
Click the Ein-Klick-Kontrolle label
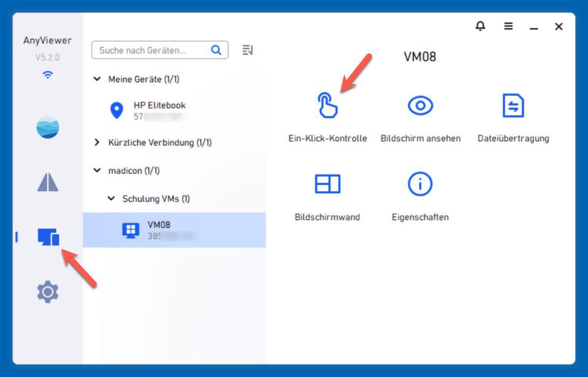pyautogui.click(x=327, y=138)
